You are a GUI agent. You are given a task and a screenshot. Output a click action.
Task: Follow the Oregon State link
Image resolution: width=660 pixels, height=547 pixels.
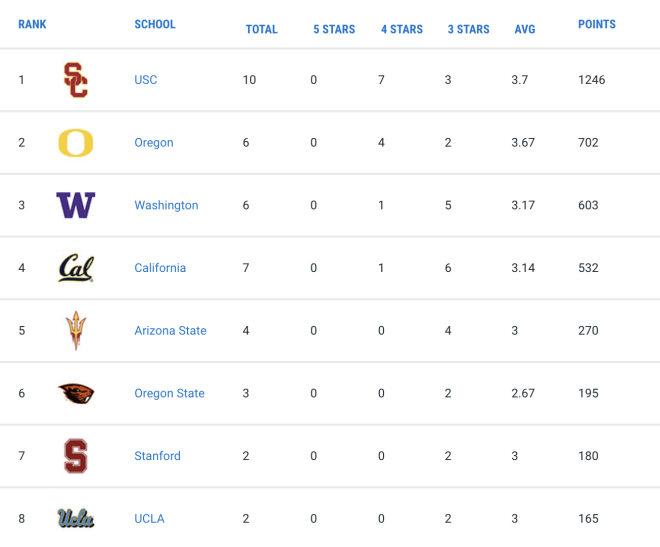pos(169,393)
